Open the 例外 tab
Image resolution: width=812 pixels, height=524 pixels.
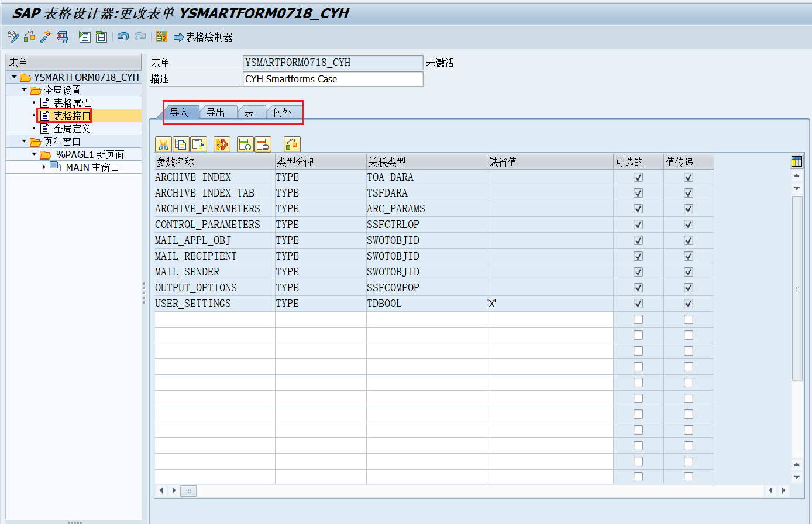pos(282,112)
